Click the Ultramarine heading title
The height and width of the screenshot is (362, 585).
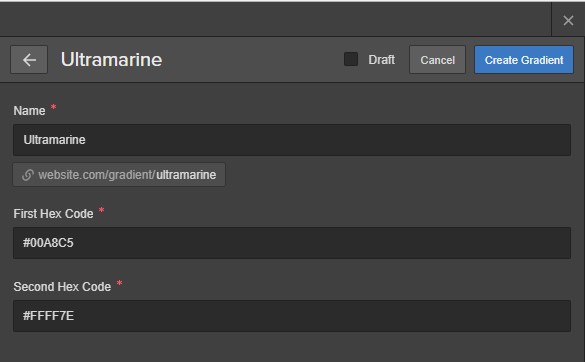(x=112, y=60)
